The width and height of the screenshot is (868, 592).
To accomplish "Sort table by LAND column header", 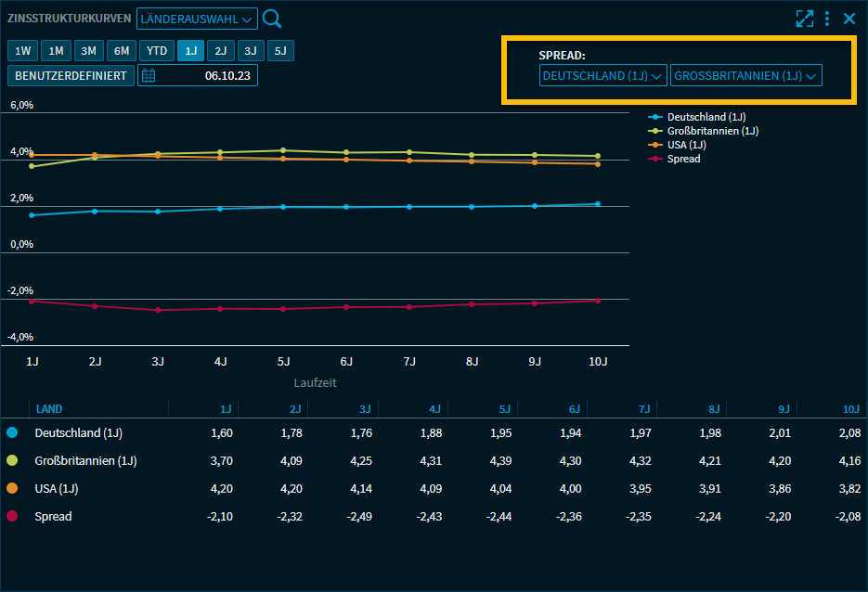I will click(x=48, y=409).
